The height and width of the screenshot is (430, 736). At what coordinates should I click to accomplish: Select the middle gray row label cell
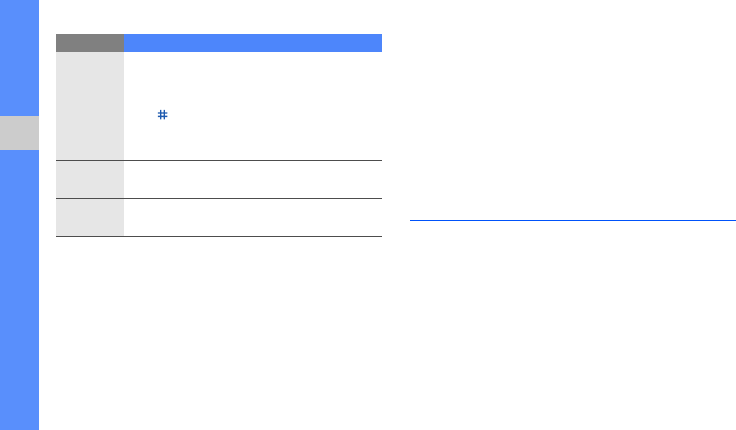90,179
